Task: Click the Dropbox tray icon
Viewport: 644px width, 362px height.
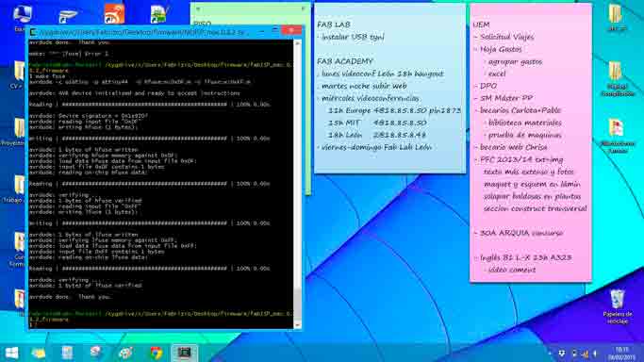Action: click(561, 354)
